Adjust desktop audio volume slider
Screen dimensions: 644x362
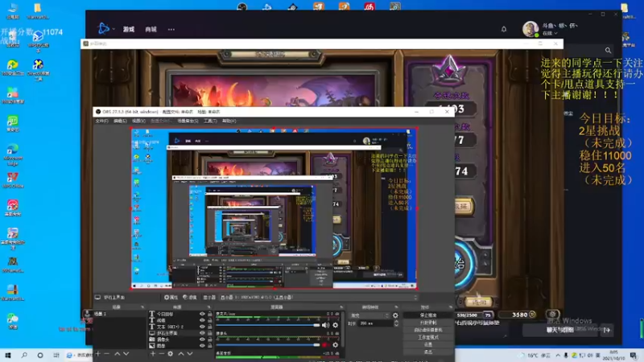point(268,325)
